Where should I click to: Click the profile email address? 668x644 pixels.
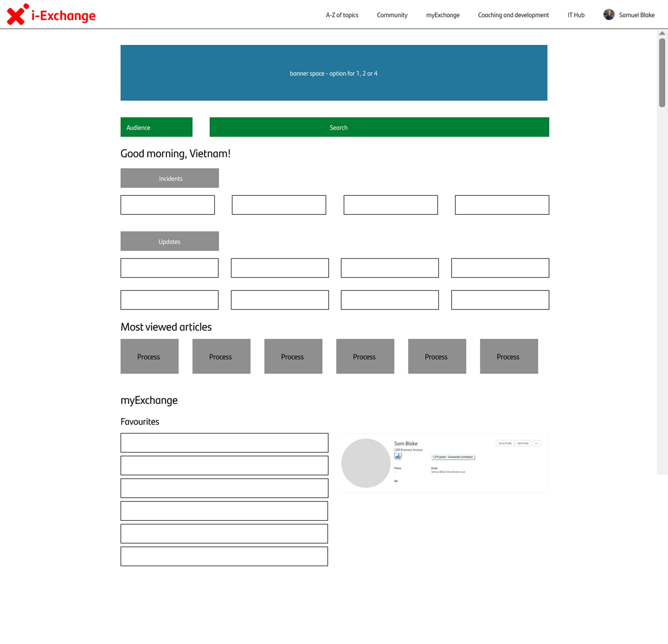(x=448, y=472)
